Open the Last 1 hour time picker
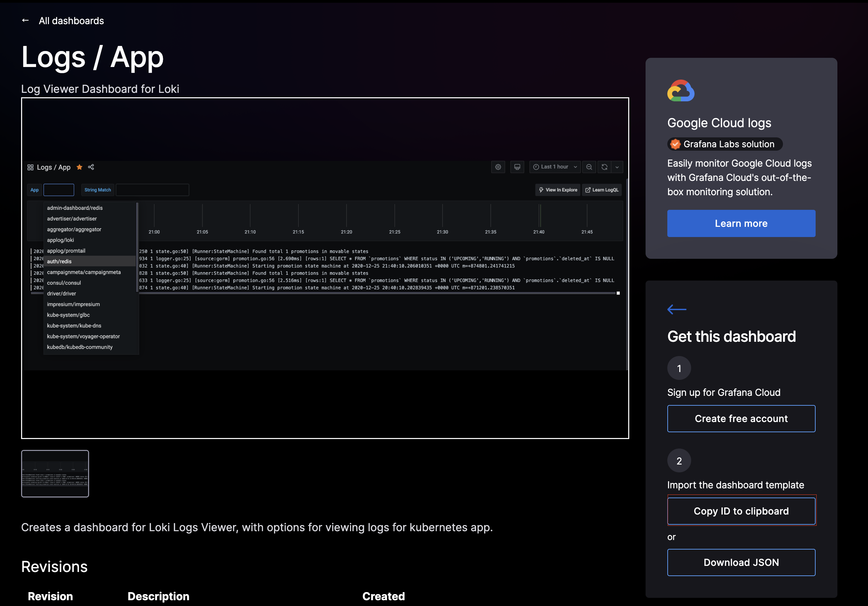The width and height of the screenshot is (868, 606). click(x=555, y=167)
